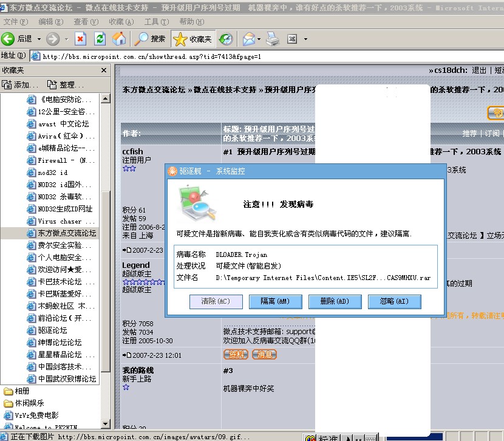Open the 文件(F) menu
The image size is (504, 441).
pos(16,21)
